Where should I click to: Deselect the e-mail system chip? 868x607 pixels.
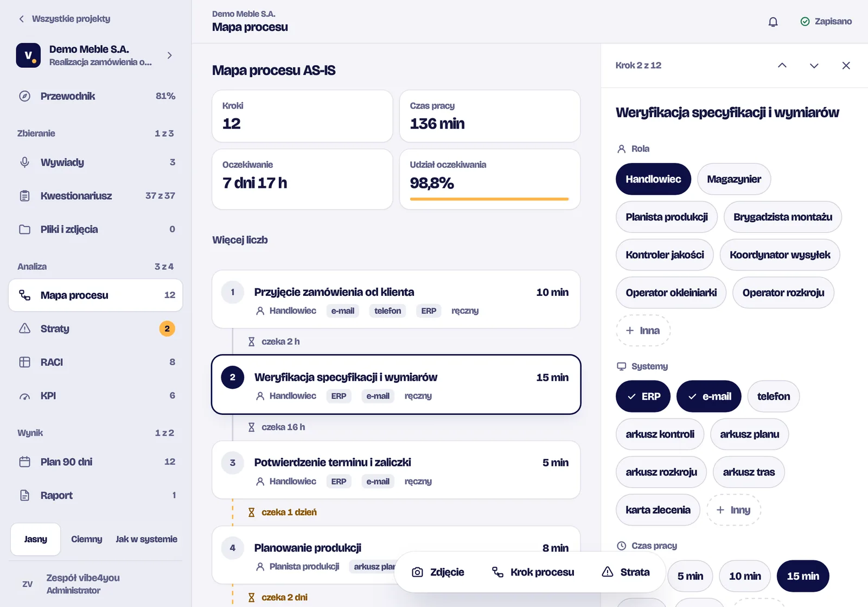point(709,396)
